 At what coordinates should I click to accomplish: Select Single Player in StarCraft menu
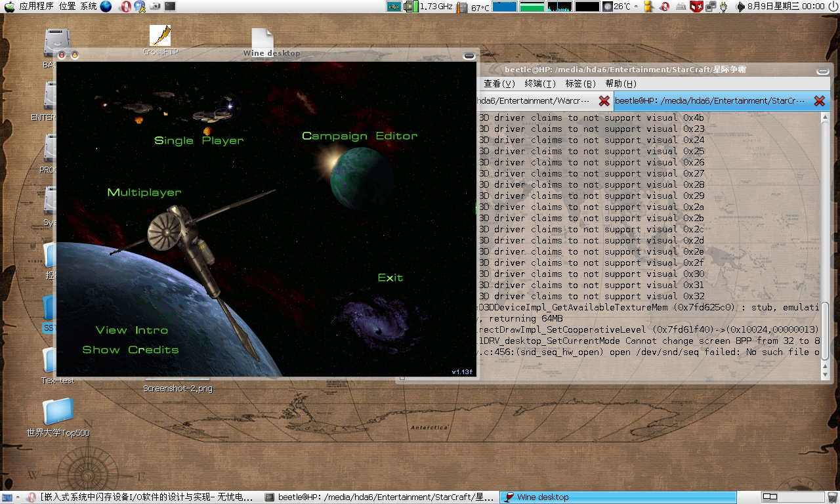coord(199,140)
